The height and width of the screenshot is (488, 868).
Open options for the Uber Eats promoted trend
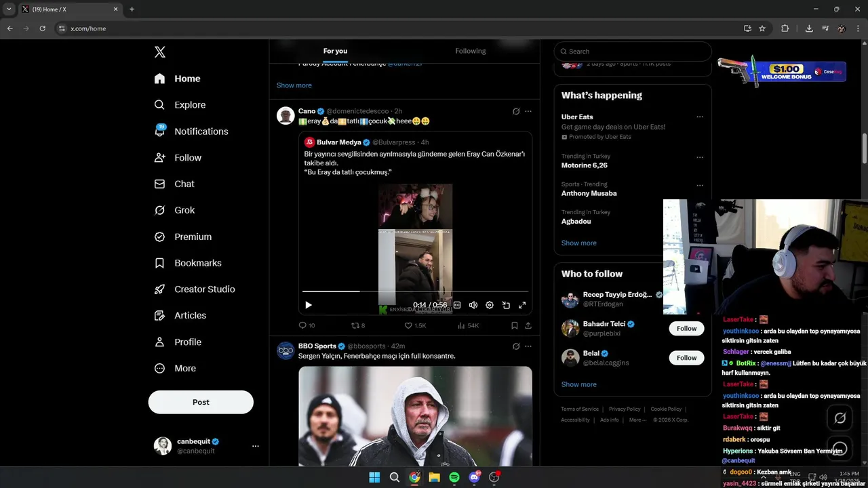700,117
